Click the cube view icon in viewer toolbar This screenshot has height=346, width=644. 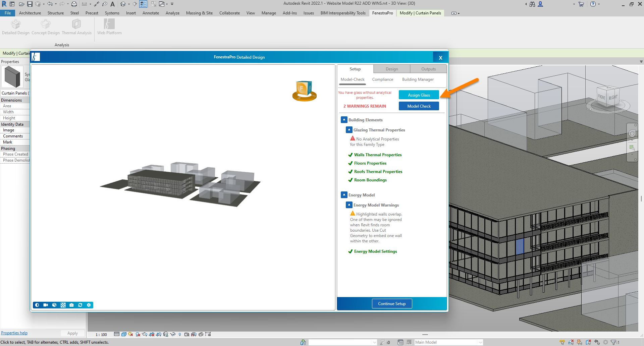54,305
